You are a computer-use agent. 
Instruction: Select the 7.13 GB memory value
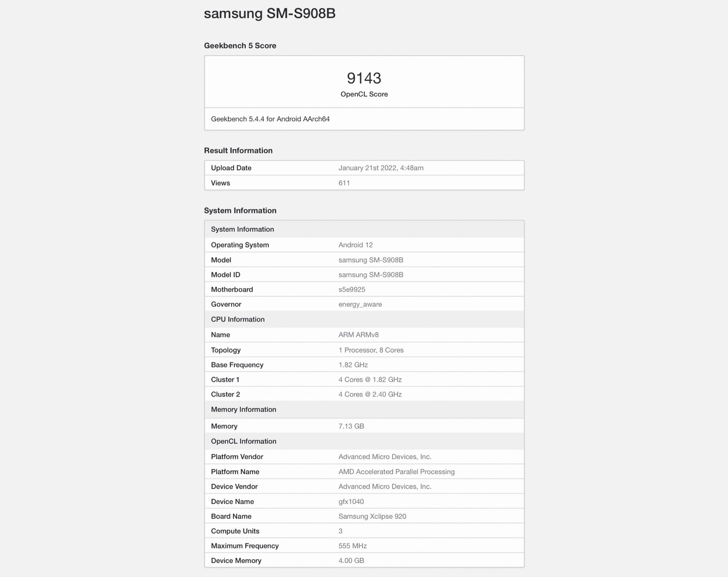point(351,426)
